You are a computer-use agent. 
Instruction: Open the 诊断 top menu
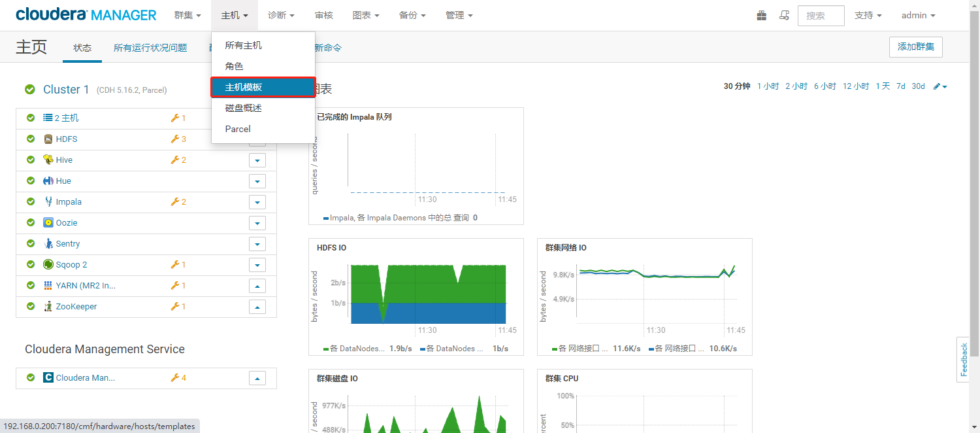(281, 15)
